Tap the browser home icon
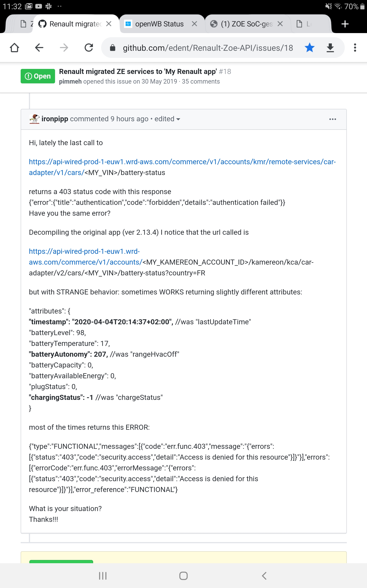367x588 pixels. [14, 48]
